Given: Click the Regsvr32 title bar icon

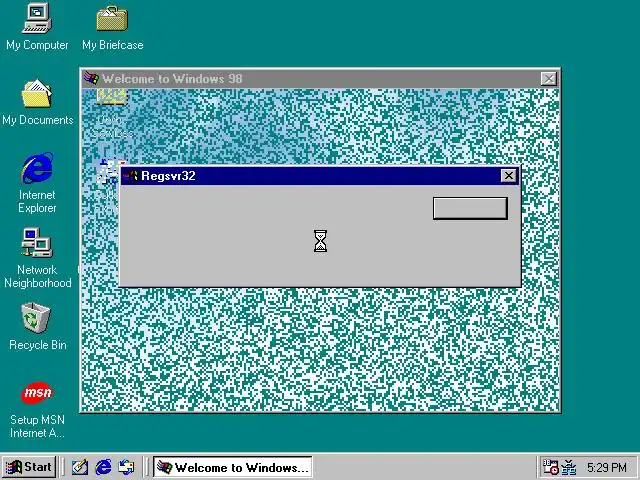Looking at the screenshot, I should tap(131, 176).
